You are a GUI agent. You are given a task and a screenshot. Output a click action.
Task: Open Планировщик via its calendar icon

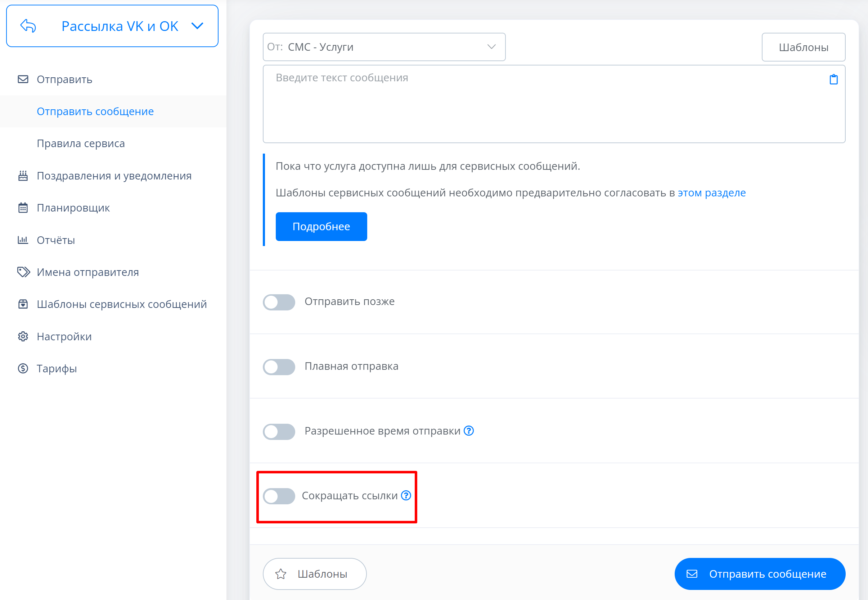(x=23, y=208)
